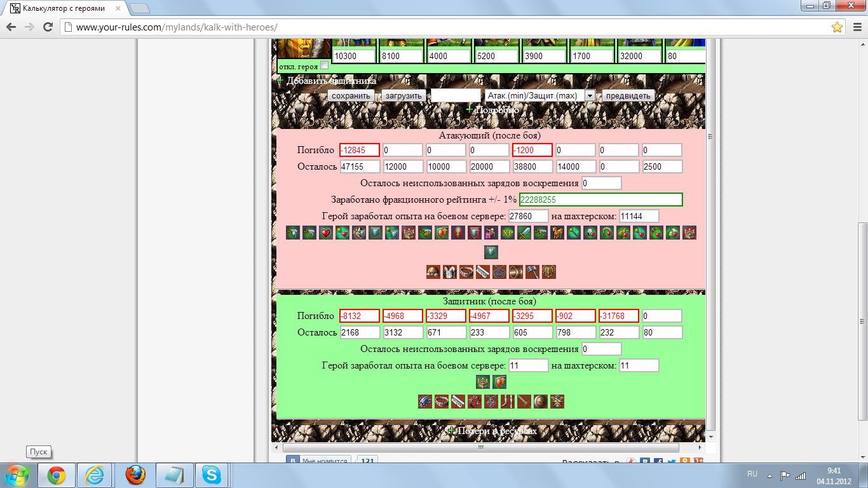This screenshot has width=868, height=488.
Task: Click the defender's round wooden shield artifact
Action: coord(541,402)
